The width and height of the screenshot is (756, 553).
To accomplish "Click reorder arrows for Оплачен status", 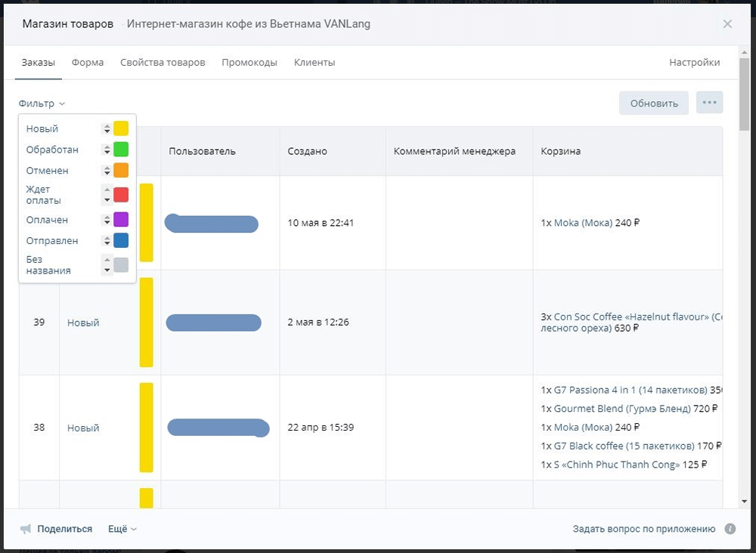I will click(107, 220).
